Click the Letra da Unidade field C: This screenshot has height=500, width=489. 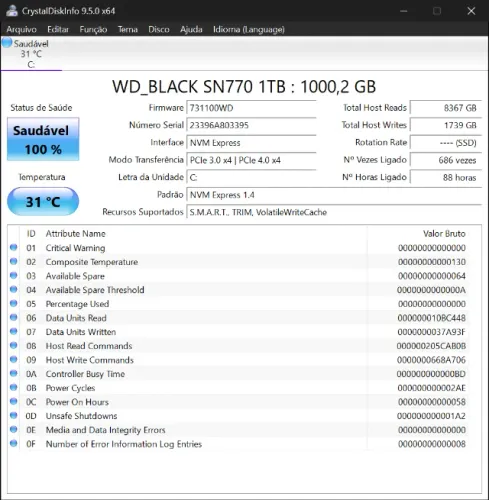pos(251,178)
